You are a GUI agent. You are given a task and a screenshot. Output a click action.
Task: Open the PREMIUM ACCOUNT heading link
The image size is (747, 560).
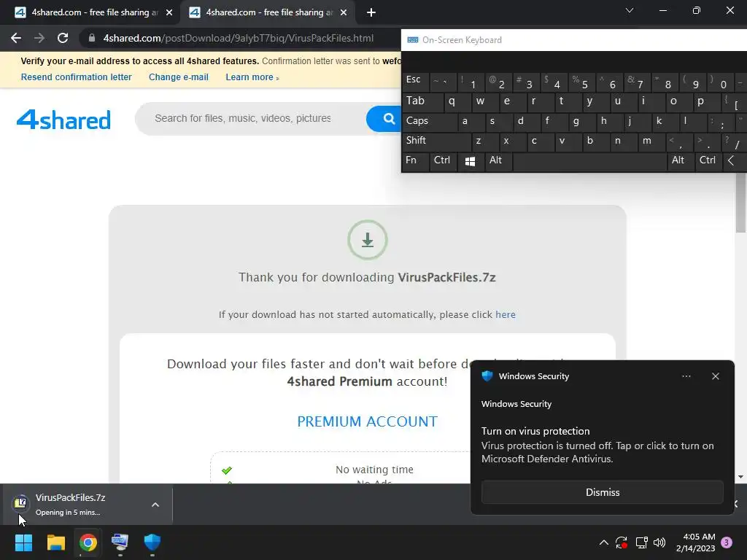click(368, 421)
